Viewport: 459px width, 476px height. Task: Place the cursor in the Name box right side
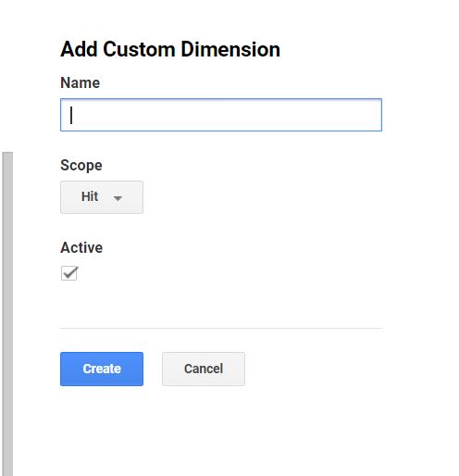[340, 115]
